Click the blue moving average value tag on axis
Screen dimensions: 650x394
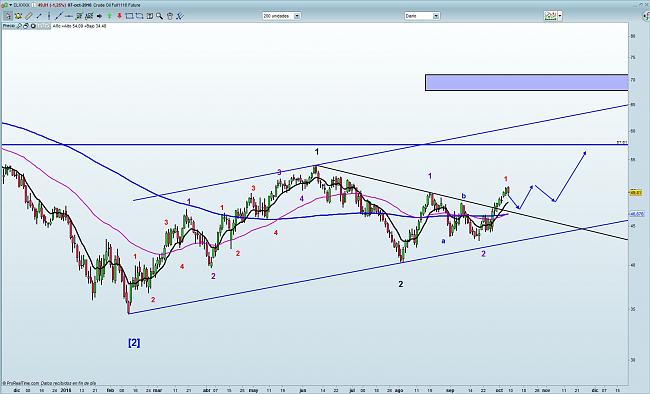point(636,214)
